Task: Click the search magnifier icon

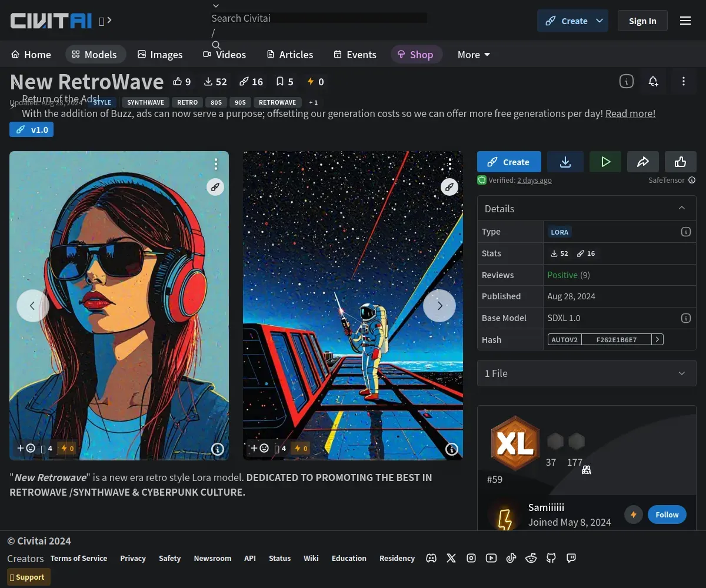Action: click(216, 45)
